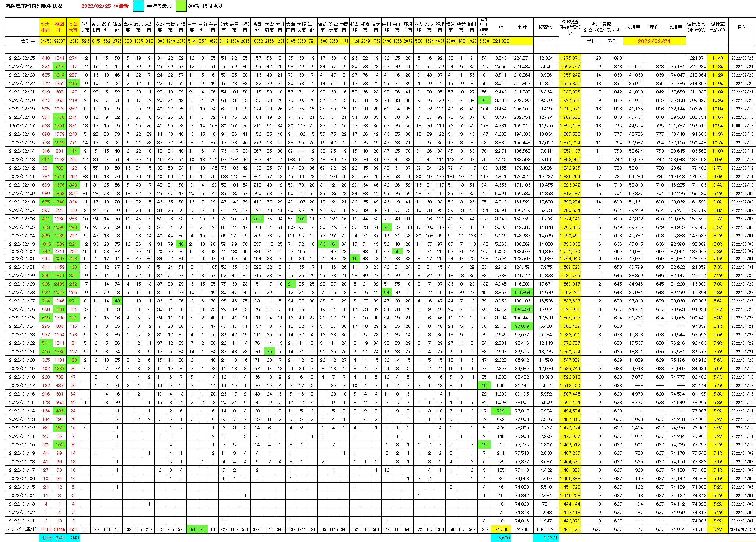Click the みやま市 header cell
This screenshot has width=756, height=542.
[x=96, y=27]
